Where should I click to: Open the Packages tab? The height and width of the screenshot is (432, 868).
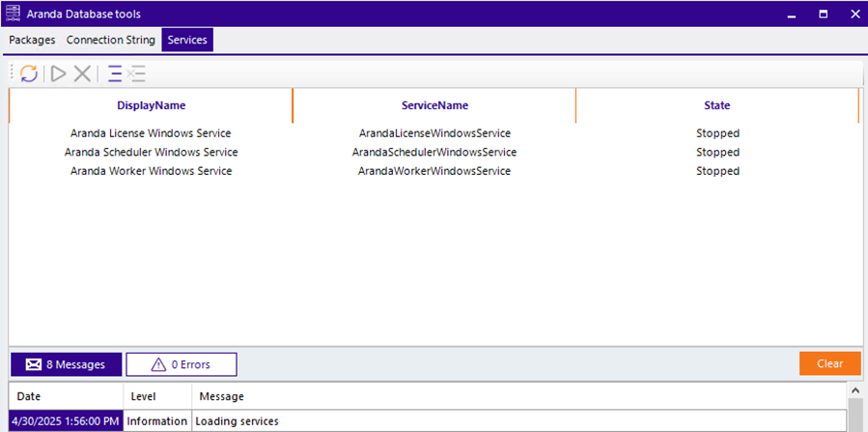(x=32, y=41)
